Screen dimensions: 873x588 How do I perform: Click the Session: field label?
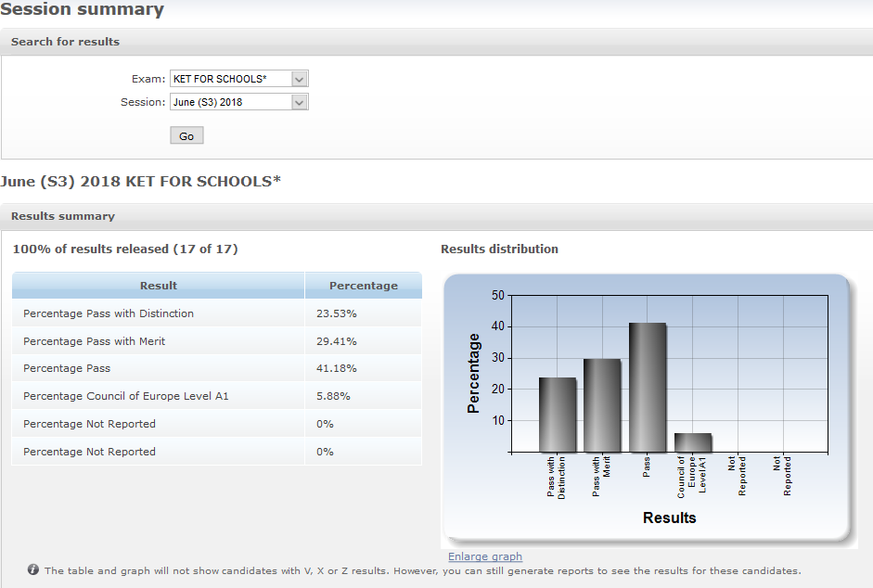tap(143, 102)
